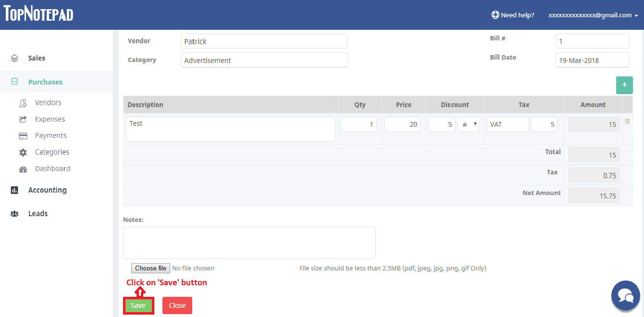Click the Total label

pyautogui.click(x=553, y=152)
